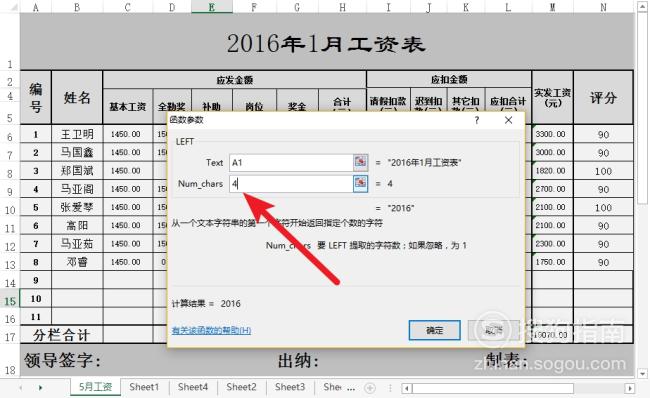Collapse the Num_chars range selector icon

360,183
